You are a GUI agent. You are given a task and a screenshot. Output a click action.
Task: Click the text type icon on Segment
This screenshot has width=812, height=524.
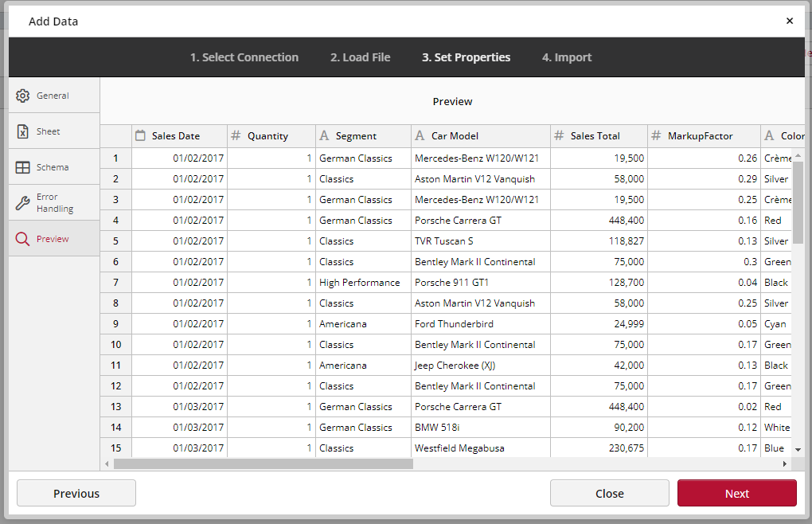[x=324, y=135]
